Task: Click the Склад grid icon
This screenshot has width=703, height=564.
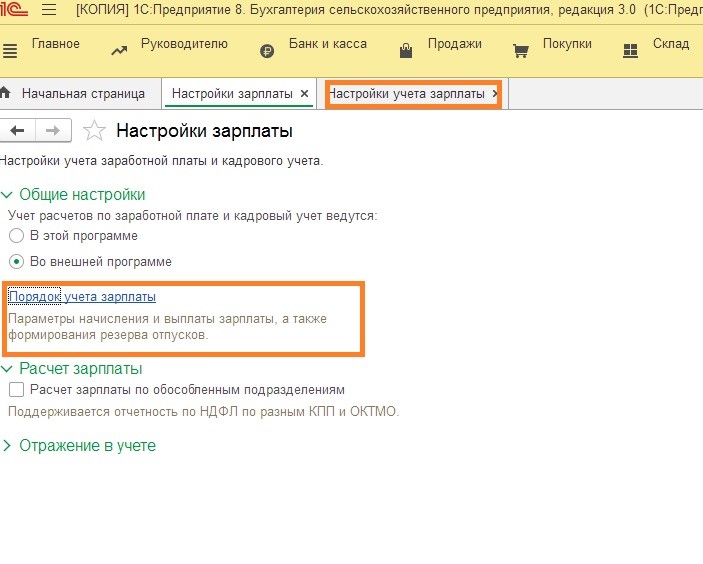Action: click(x=630, y=51)
